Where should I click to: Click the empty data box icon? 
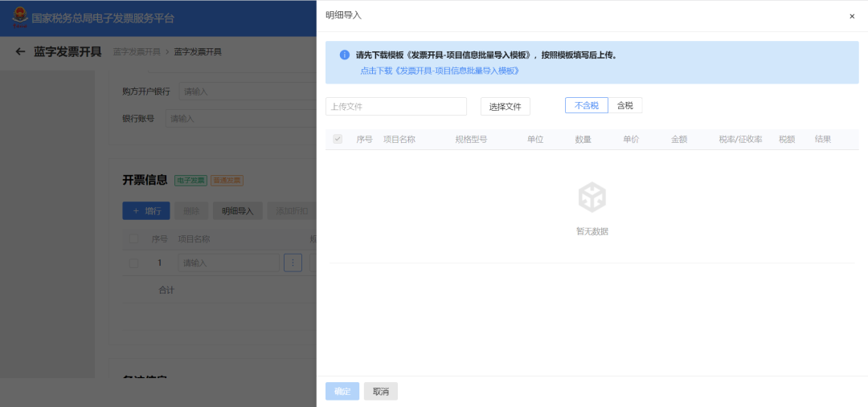(x=592, y=197)
